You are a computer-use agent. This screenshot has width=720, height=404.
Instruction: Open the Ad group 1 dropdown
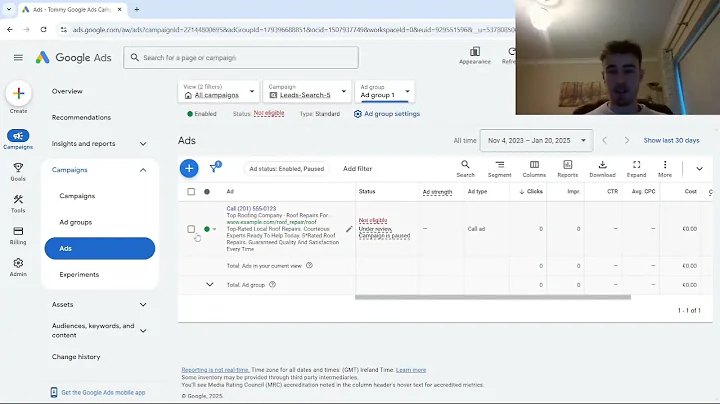[x=385, y=91]
